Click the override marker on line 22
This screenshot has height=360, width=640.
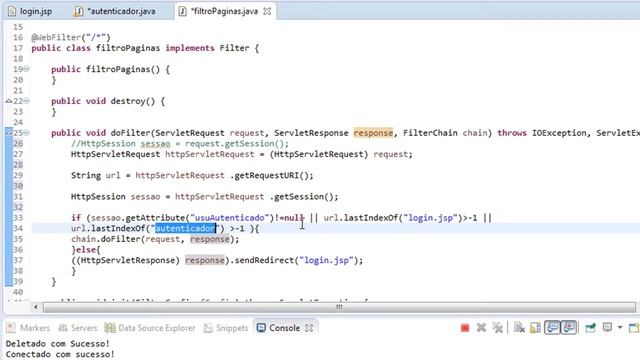point(9,101)
